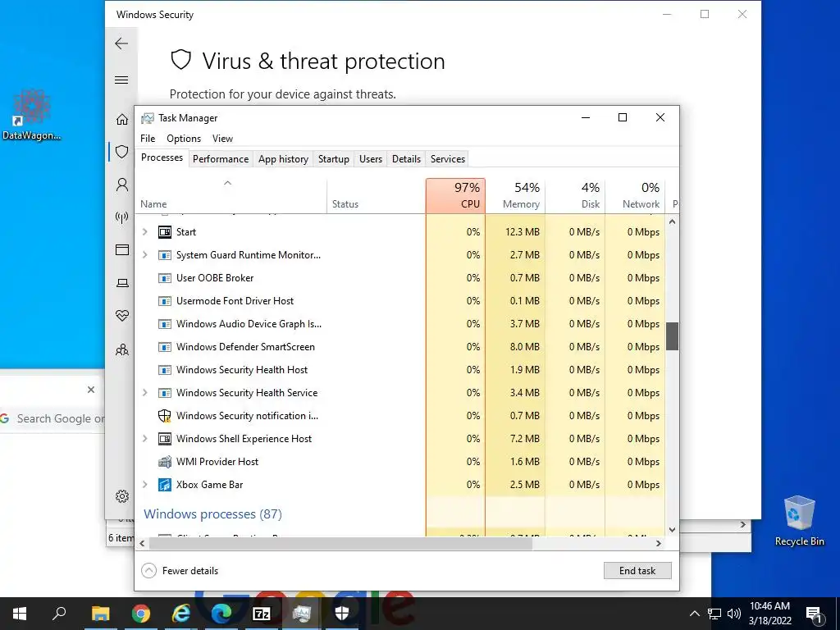The width and height of the screenshot is (840, 630).
Task: Open the Windows Start button on taskbar
Action: [20, 614]
